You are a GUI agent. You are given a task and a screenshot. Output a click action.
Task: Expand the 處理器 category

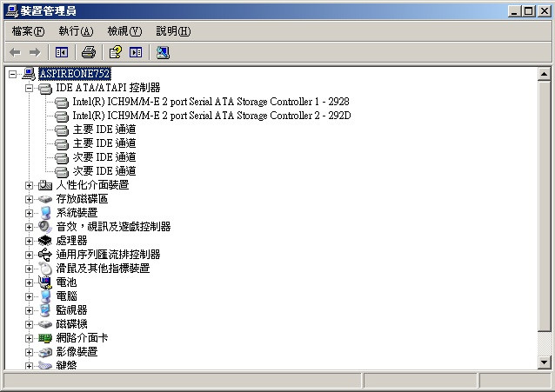pos(30,241)
